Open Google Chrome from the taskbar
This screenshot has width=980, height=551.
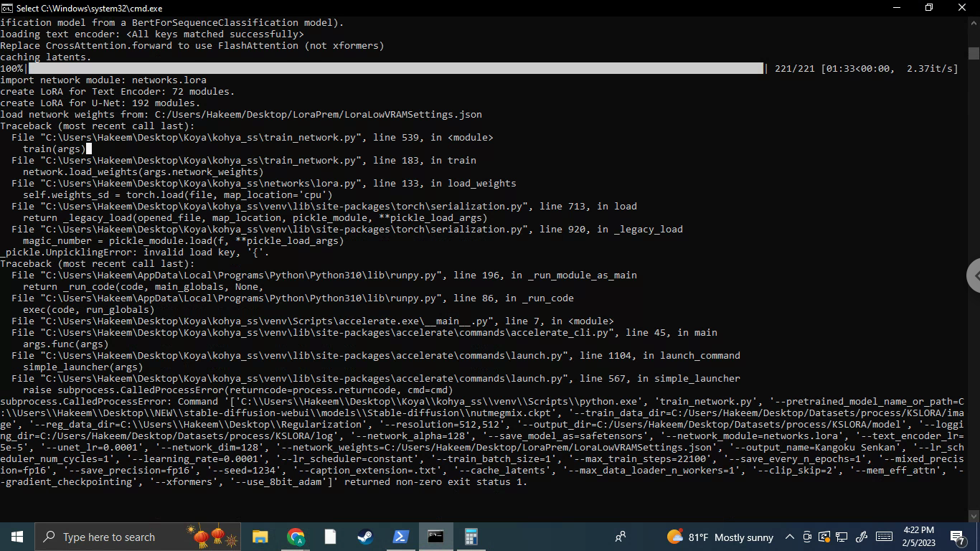tap(294, 537)
